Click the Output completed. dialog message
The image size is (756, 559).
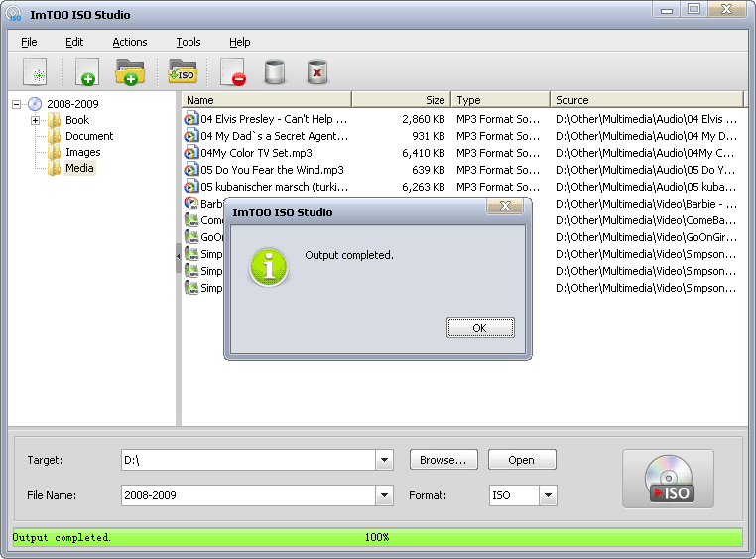pos(349,255)
